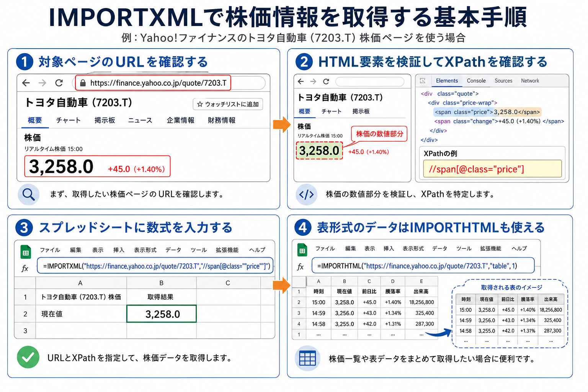This screenshot has width=588, height=392.
Task: Open ヘルプ menu in the IMPORTHTML spreadsheet
Action: (519, 248)
